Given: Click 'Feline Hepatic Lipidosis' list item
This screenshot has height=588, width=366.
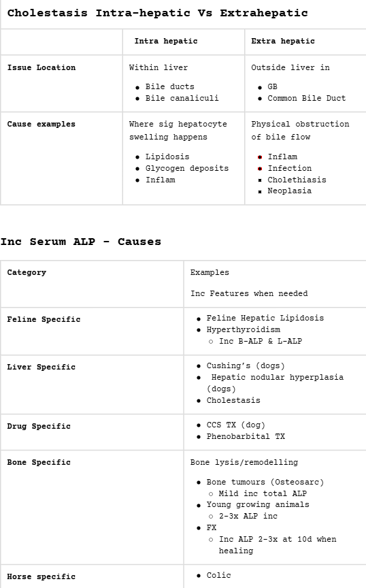Looking at the screenshot, I should (265, 318).
